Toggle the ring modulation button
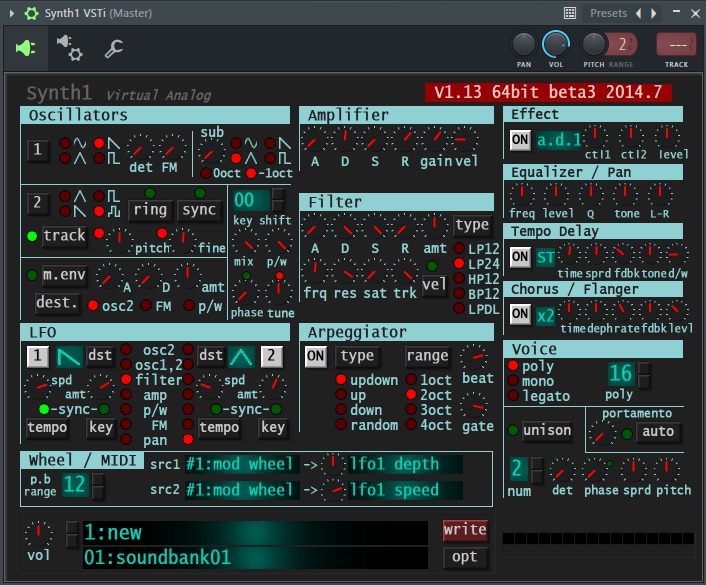Image resolution: width=706 pixels, height=585 pixels. click(150, 210)
